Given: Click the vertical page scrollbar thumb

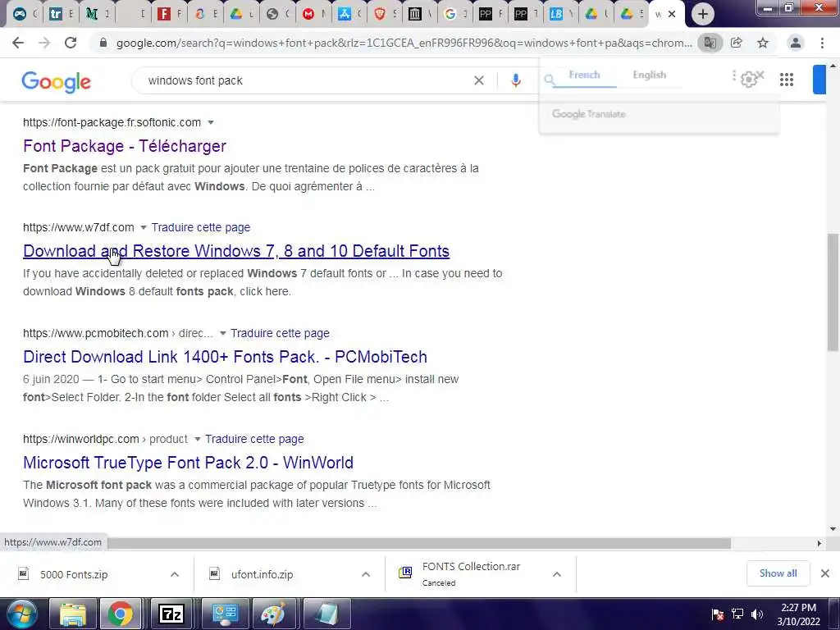Looking at the screenshot, I should coord(833,292).
